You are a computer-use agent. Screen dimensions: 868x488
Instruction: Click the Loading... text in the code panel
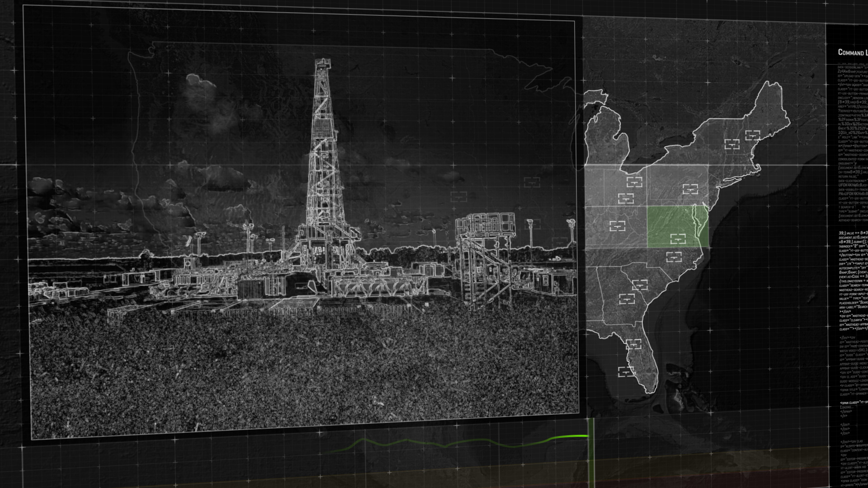(x=847, y=407)
